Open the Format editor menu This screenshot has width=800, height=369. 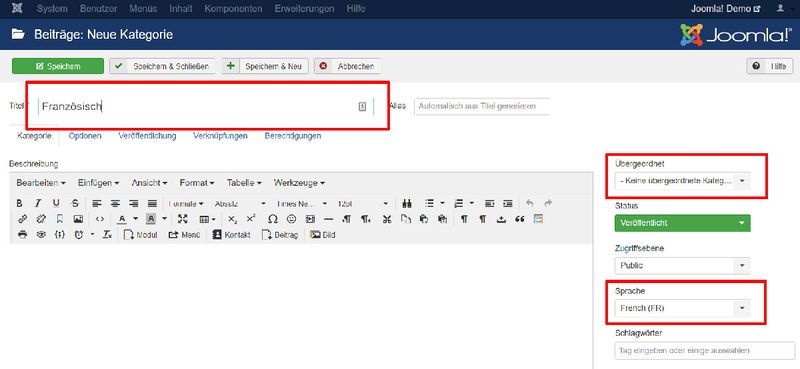coord(196,183)
